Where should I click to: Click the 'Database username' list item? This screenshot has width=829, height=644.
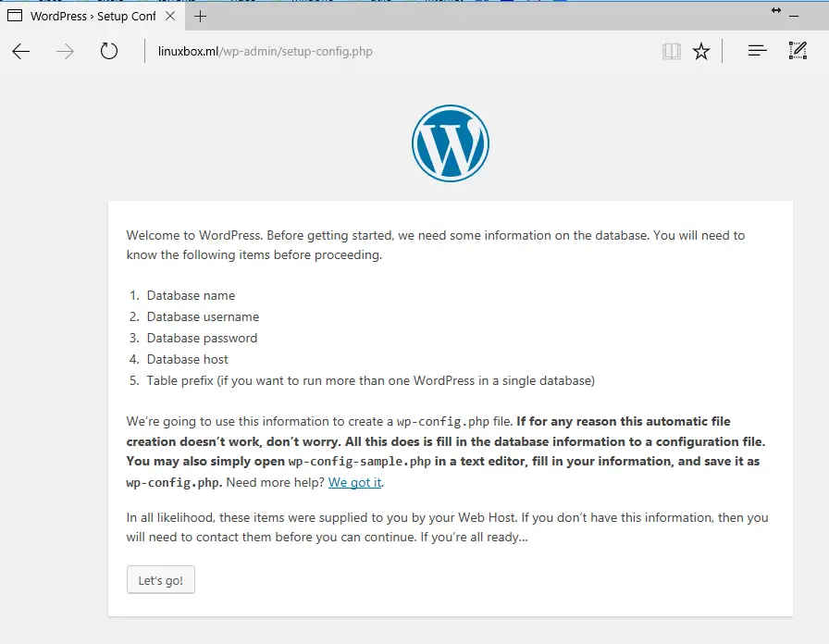pos(203,316)
